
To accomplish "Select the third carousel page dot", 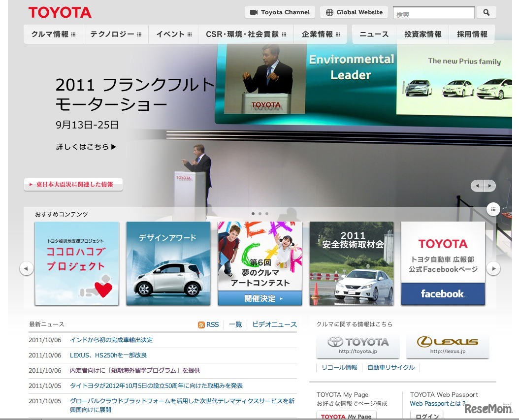I will pyautogui.click(x=267, y=214).
